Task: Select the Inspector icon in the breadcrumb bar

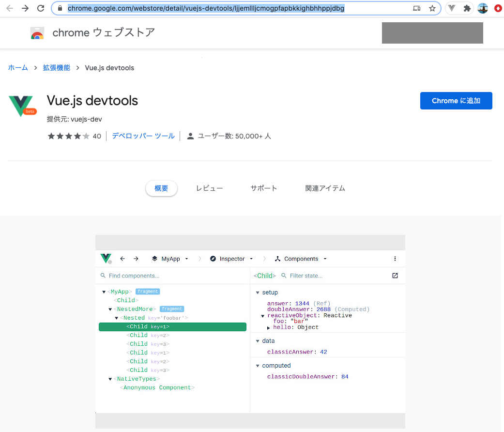Action: [x=212, y=259]
